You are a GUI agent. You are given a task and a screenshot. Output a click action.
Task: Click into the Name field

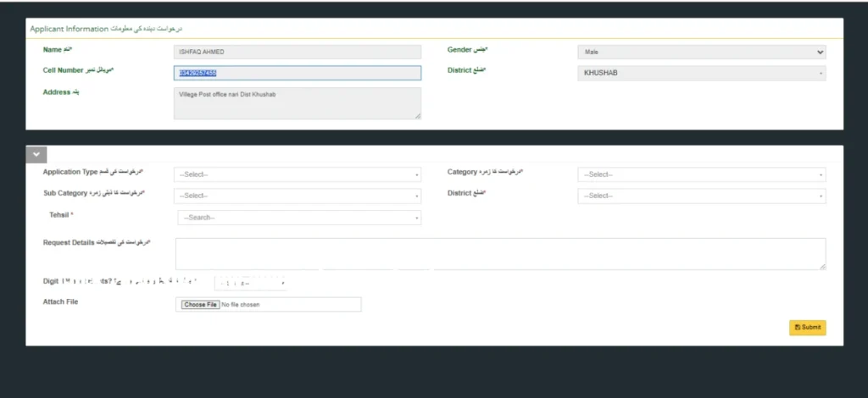click(x=297, y=52)
